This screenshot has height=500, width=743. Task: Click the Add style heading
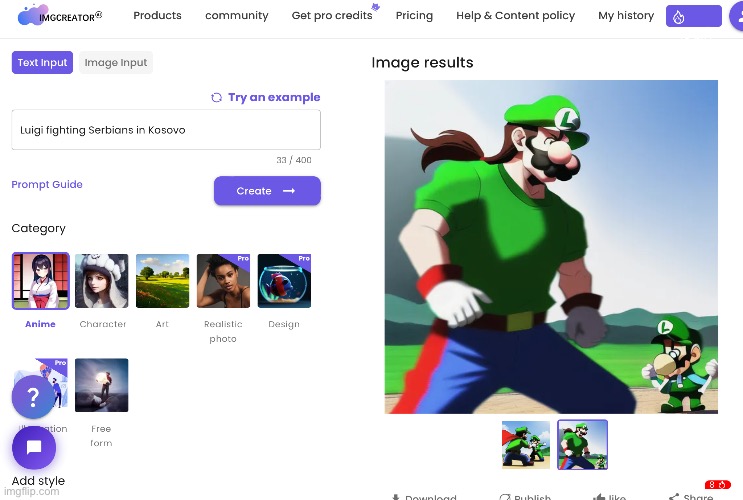[x=38, y=481]
